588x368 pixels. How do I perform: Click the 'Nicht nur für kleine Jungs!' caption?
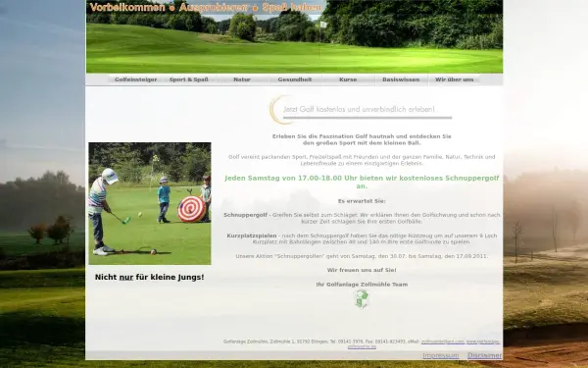(150, 277)
